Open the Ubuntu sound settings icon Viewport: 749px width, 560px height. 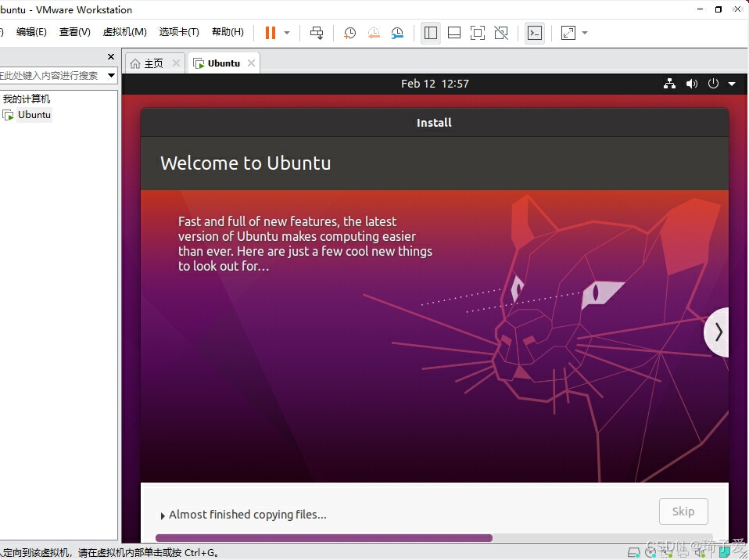pos(691,84)
